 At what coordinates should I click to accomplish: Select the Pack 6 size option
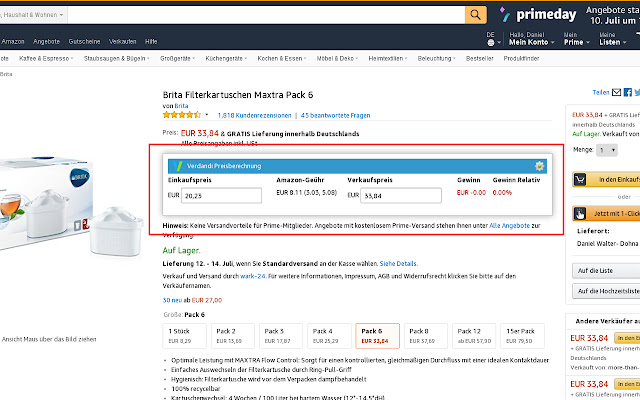point(377,336)
